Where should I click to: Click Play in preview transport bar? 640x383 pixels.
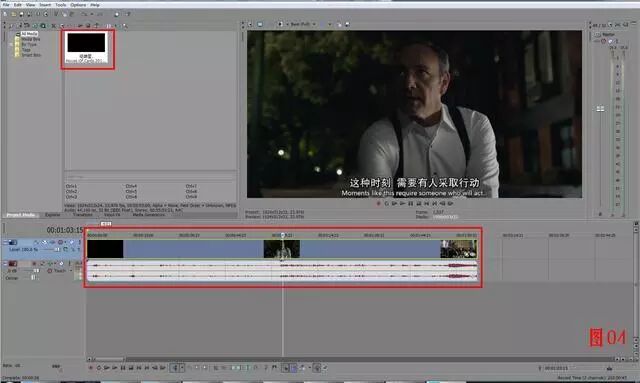click(402, 203)
